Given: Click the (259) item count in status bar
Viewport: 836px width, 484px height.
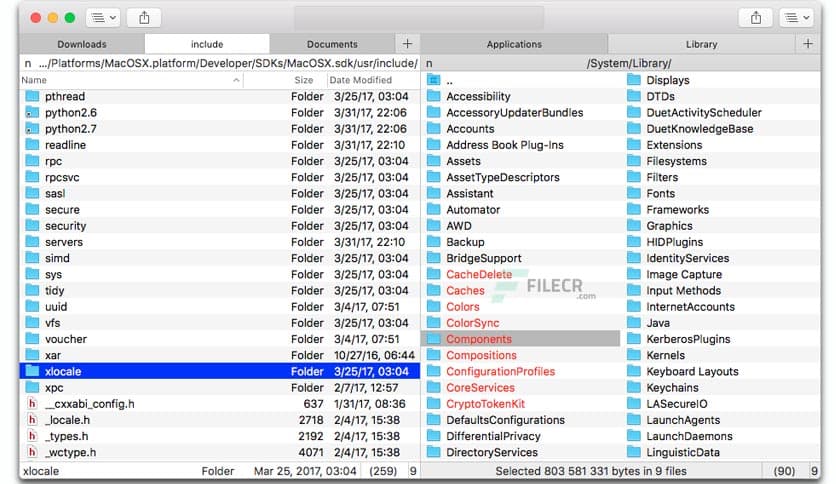Looking at the screenshot, I should [383, 471].
